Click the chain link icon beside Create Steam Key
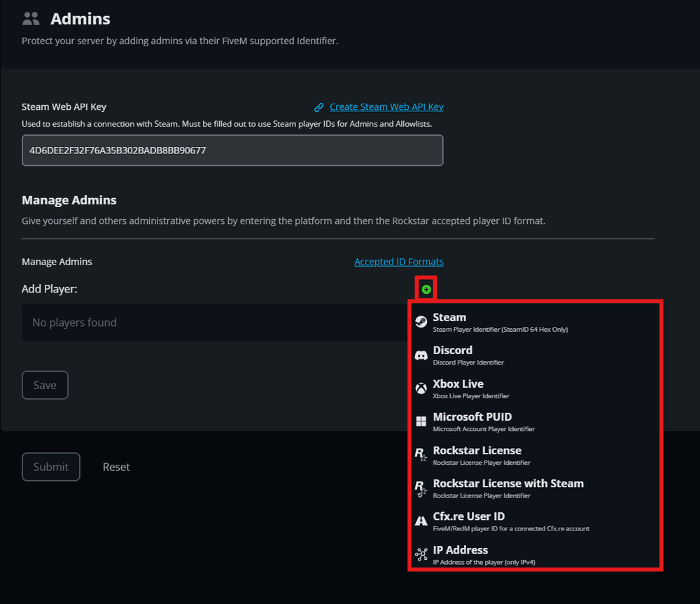This screenshot has height=604, width=700. pos(319,108)
